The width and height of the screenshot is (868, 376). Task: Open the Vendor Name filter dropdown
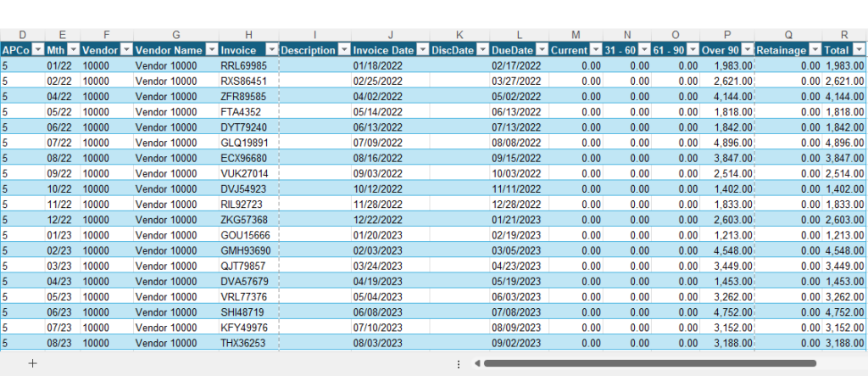(212, 50)
